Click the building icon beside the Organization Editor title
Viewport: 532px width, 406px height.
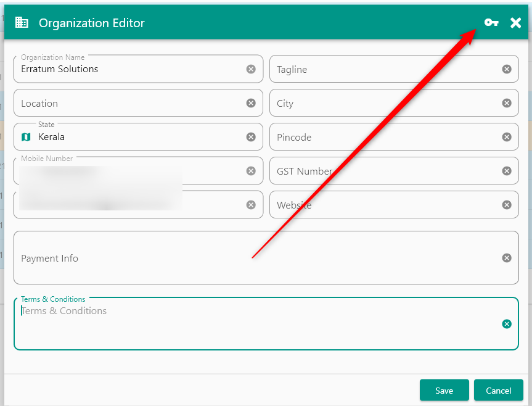[22, 22]
